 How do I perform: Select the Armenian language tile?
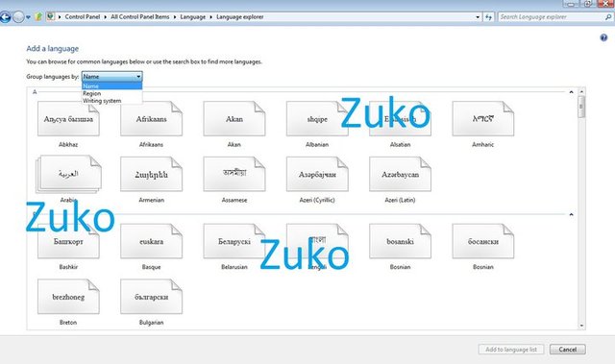(x=152, y=180)
